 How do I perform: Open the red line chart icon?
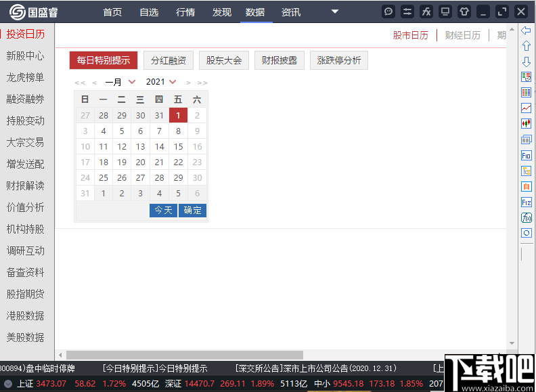(526, 108)
